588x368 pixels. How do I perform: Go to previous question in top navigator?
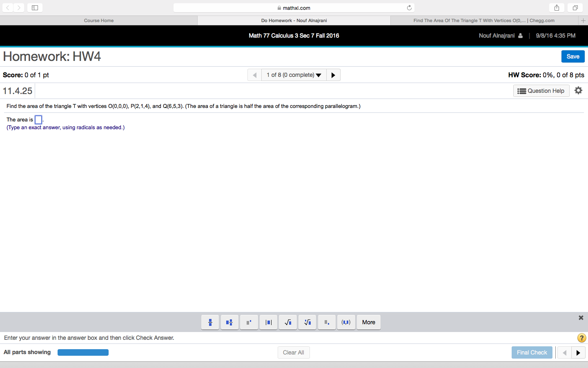(254, 75)
